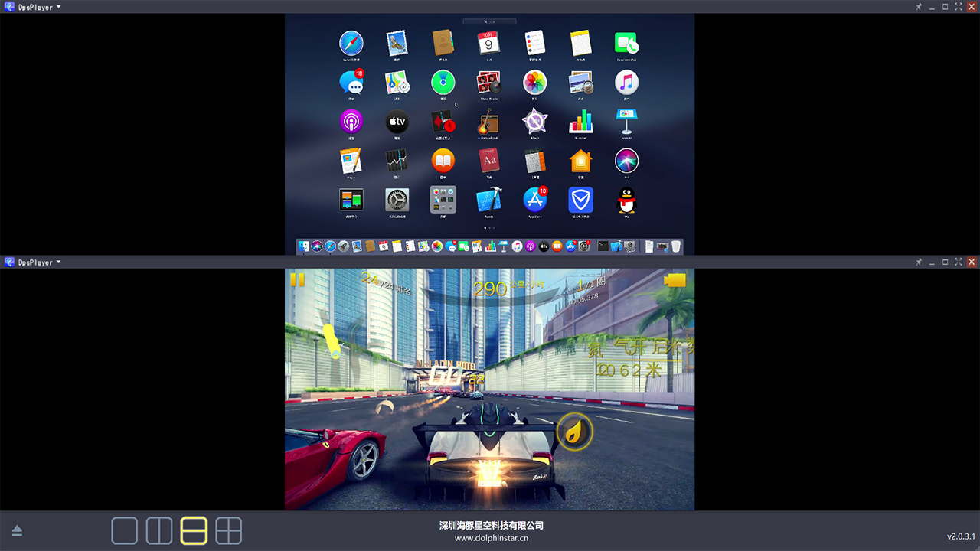Open Xcode from the Launchpad grid

pyautogui.click(x=488, y=201)
